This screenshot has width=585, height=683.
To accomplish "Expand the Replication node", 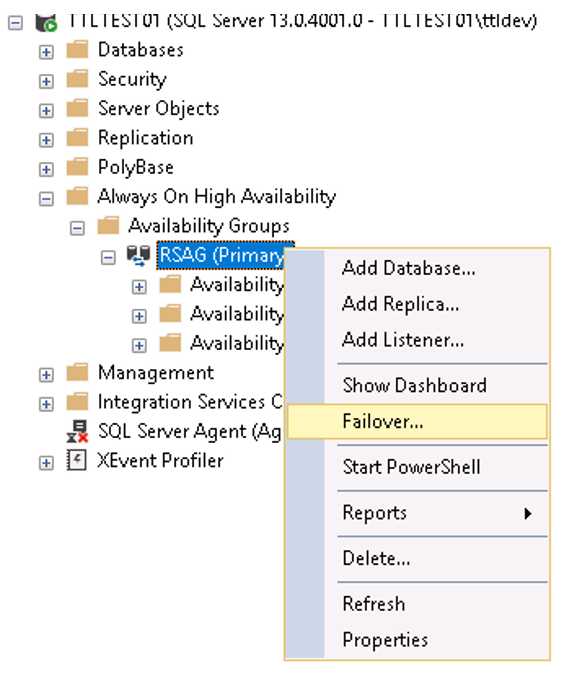I will click(x=46, y=140).
